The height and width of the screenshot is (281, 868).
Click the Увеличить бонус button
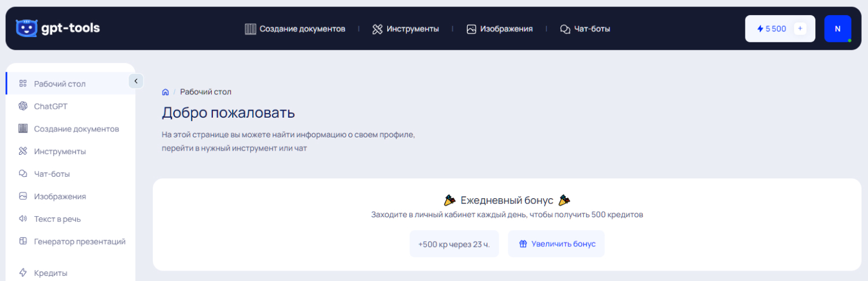pos(556,244)
